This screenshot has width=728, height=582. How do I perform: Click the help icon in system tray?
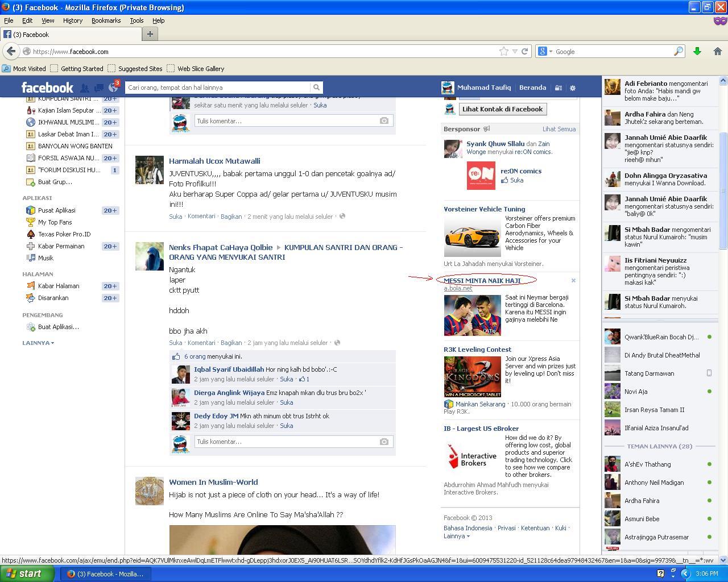pyautogui.click(x=660, y=573)
